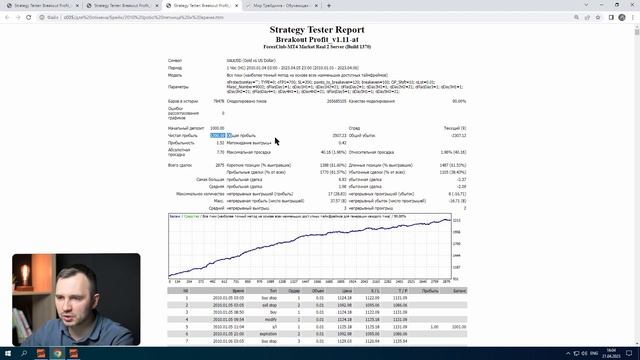This screenshot has height=360, width=640.
Task: Click the Максимальная просадка label
Action: (249, 152)
